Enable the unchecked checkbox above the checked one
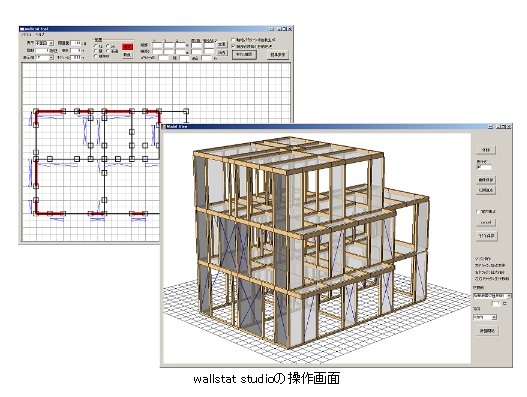The height and width of the screenshot is (397, 527). click(233, 40)
